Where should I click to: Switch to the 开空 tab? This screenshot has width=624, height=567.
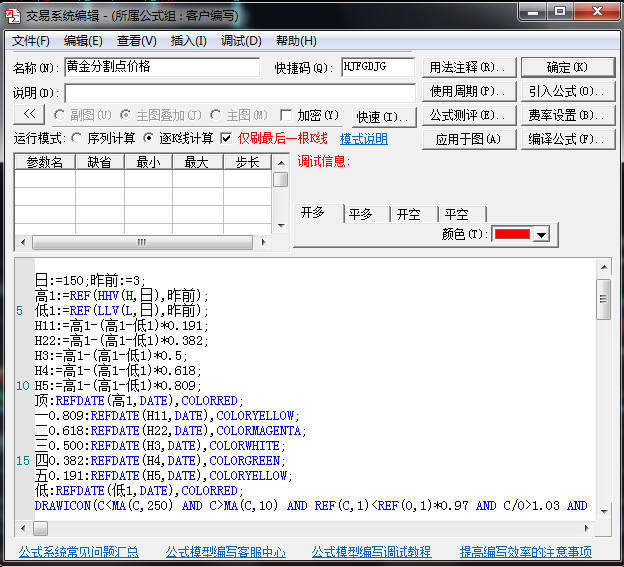414,214
